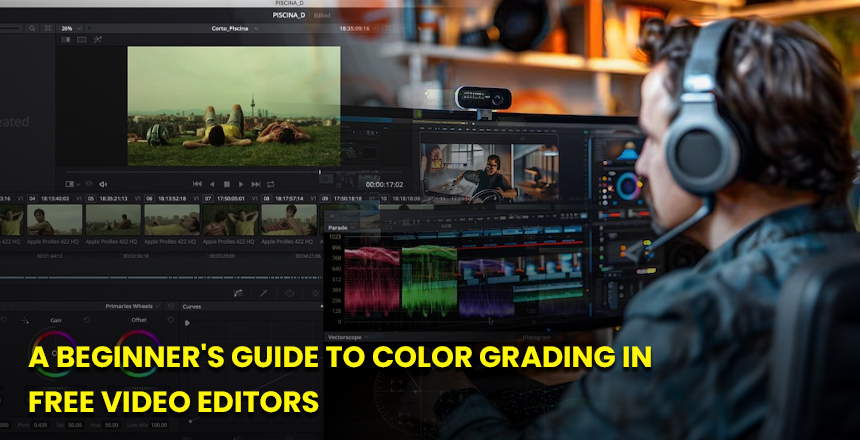Click the Sat 50.00 value field
Screen dimensions: 860x440
[75, 425]
